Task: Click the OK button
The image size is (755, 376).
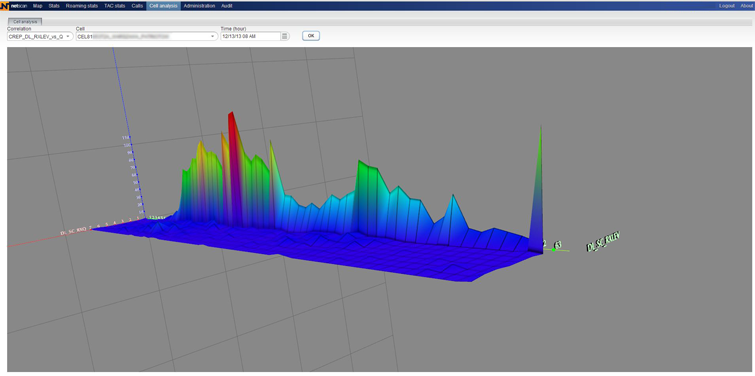Action: tap(311, 36)
